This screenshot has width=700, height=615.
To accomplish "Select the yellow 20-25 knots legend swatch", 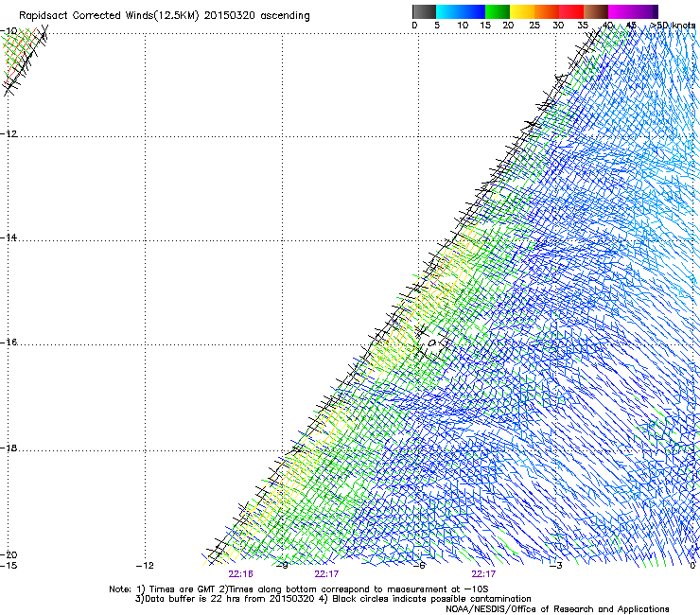I will pyautogui.click(x=522, y=11).
